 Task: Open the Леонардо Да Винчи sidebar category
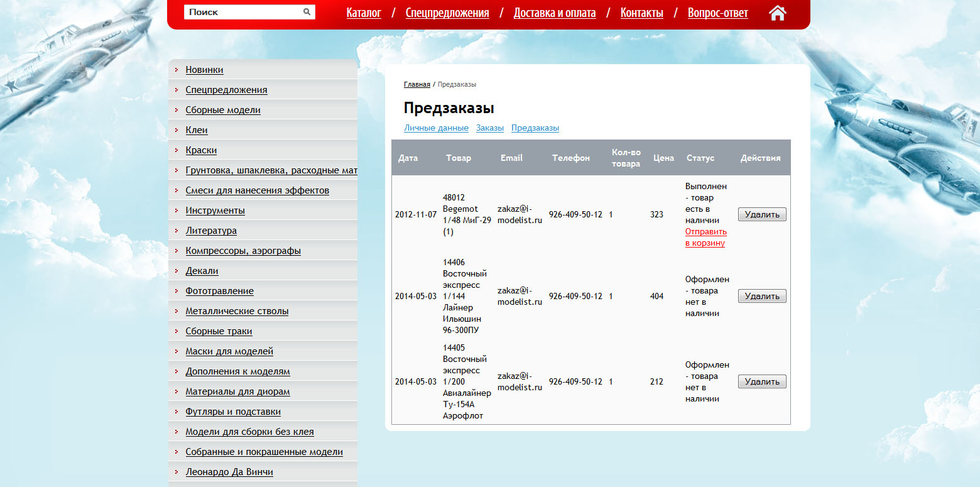229,471
